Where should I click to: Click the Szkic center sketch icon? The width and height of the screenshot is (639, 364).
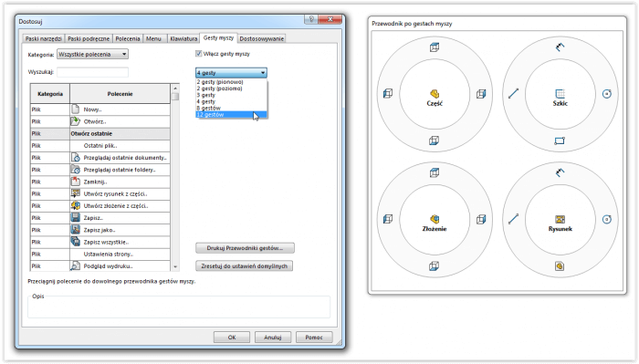click(560, 94)
